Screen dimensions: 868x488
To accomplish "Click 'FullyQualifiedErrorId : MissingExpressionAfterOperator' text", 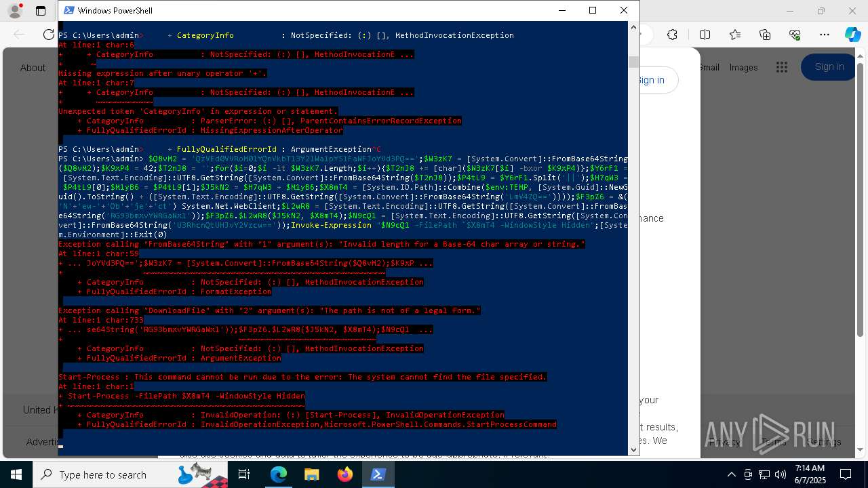I will pos(214,130).
